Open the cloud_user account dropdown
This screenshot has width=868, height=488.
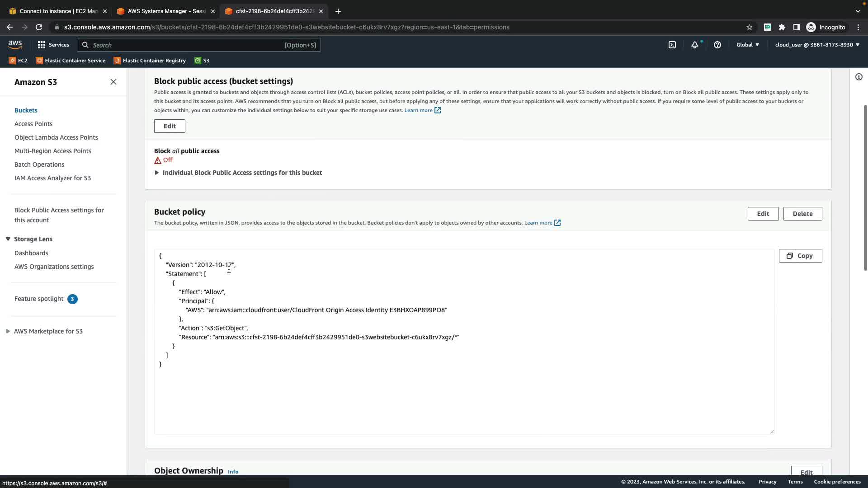coord(817,45)
